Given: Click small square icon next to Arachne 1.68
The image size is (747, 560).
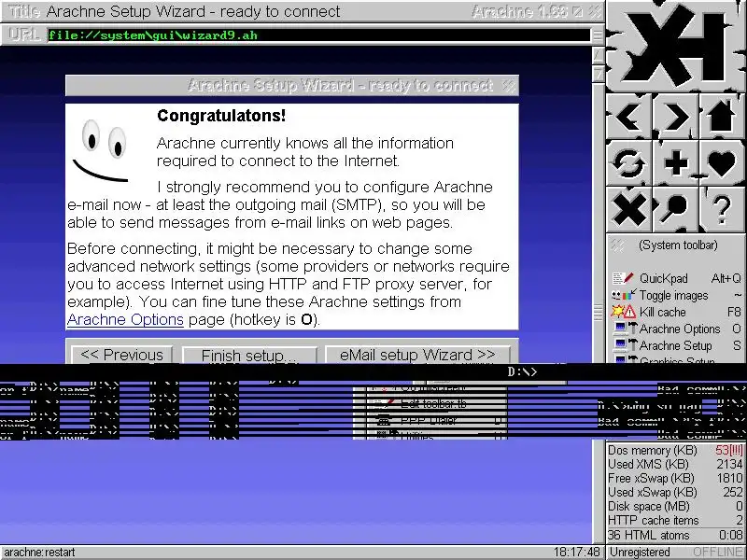Looking at the screenshot, I should pyautogui.click(x=578, y=12).
